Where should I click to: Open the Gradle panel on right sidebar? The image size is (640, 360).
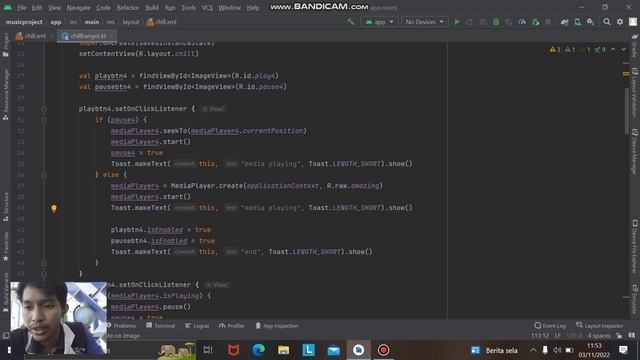(x=635, y=46)
